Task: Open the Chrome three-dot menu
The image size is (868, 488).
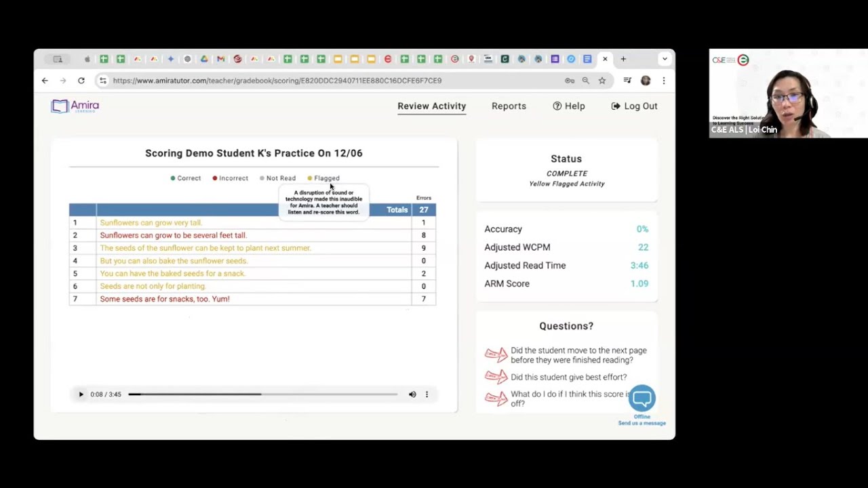Action: tap(663, 81)
